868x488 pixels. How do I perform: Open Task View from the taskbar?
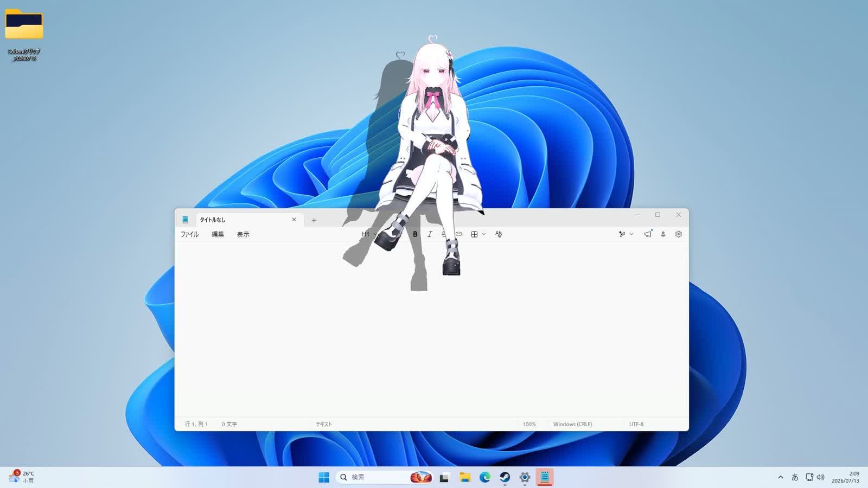coord(444,477)
